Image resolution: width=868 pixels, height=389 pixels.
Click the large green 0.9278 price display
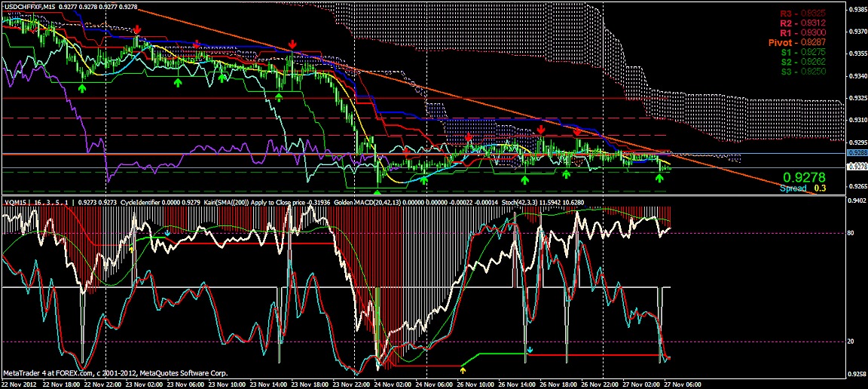click(x=805, y=178)
